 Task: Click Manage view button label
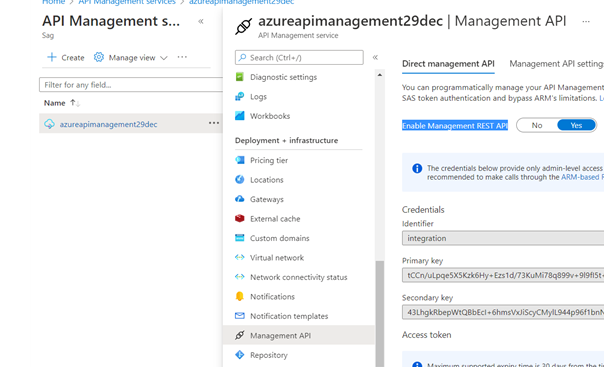pyautogui.click(x=132, y=57)
